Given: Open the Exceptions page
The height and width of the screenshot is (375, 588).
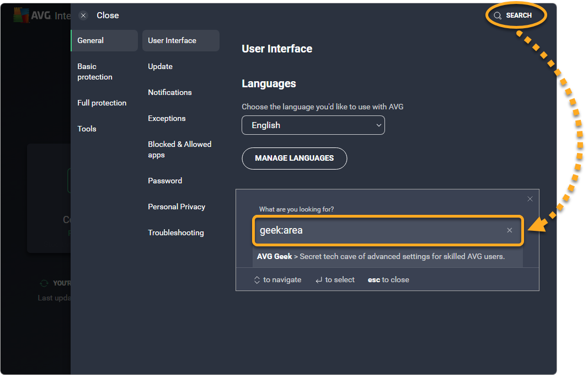Looking at the screenshot, I should tap(167, 118).
